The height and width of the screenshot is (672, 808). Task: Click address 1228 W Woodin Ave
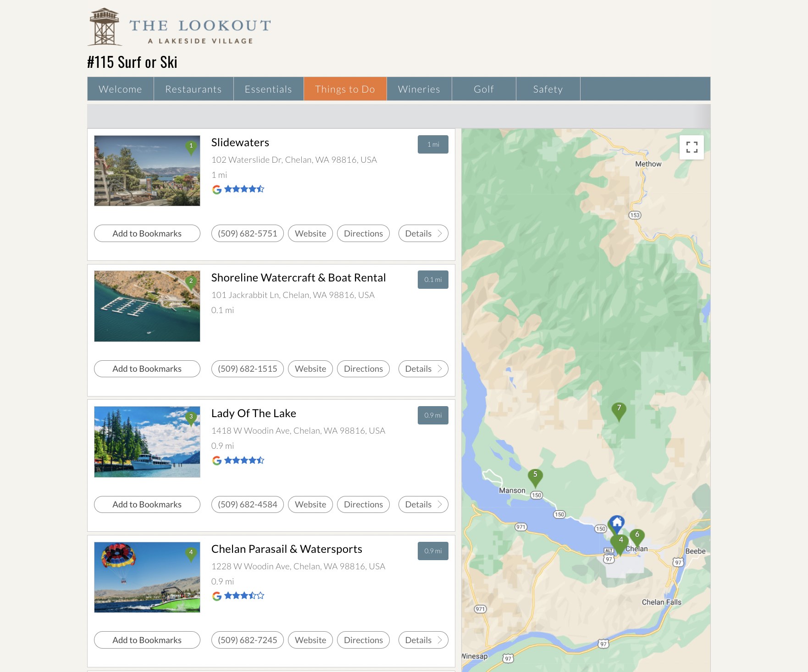(298, 567)
